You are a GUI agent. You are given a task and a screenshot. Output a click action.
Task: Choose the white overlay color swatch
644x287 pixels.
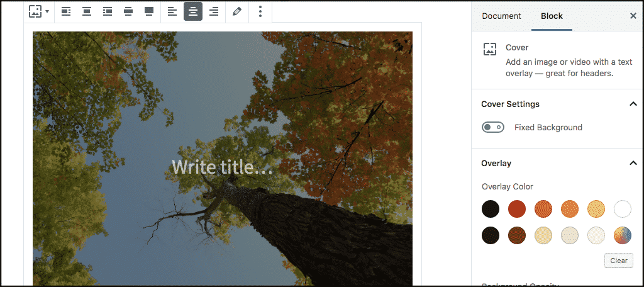[x=623, y=209]
